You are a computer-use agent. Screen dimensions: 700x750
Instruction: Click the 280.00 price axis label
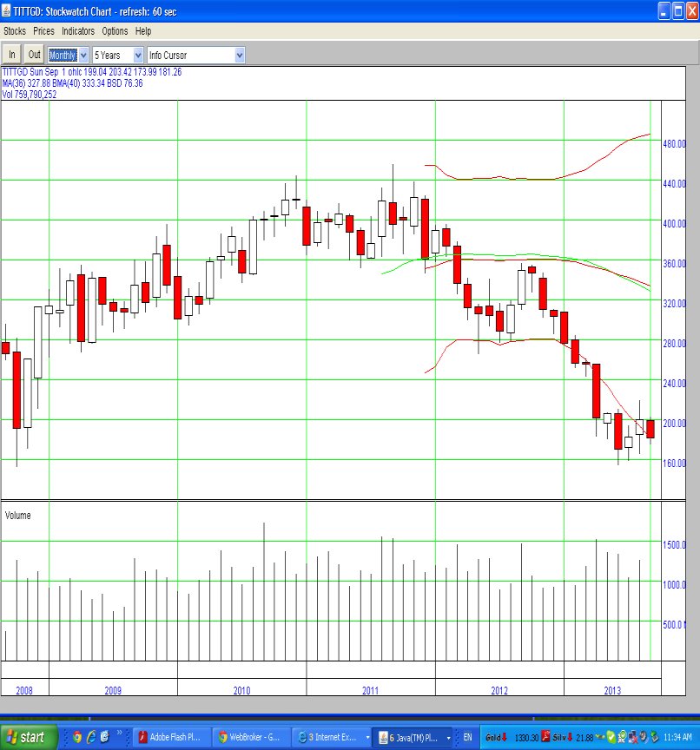pyautogui.click(x=674, y=343)
